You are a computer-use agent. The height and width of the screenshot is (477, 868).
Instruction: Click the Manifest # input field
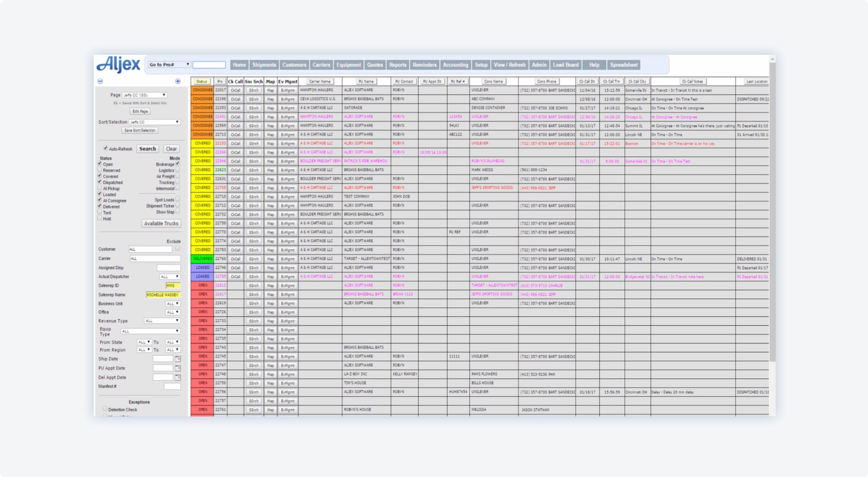click(x=172, y=386)
